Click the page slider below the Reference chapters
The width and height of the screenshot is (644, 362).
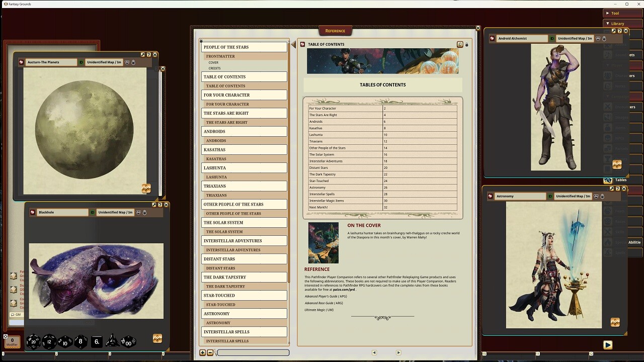click(253, 352)
